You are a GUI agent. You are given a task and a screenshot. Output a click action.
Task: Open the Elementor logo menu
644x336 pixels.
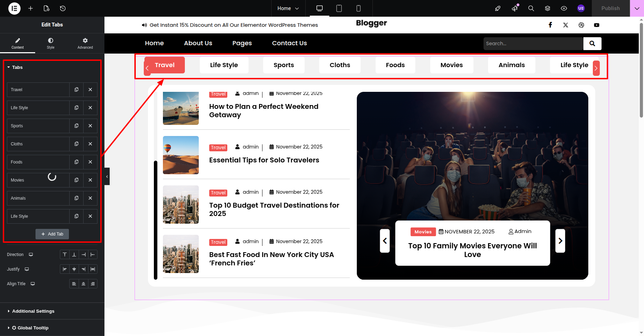[14, 8]
